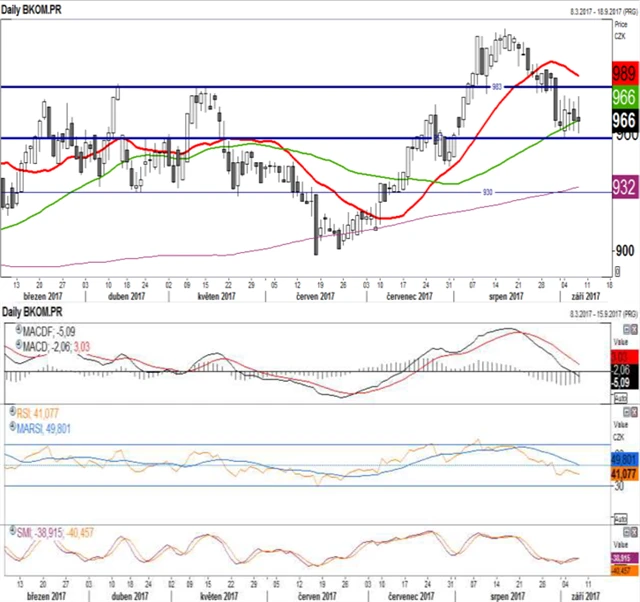The image size is (640, 602).
Task: Select 'červen 2017' on the upper time axis
Action: [x=316, y=296]
